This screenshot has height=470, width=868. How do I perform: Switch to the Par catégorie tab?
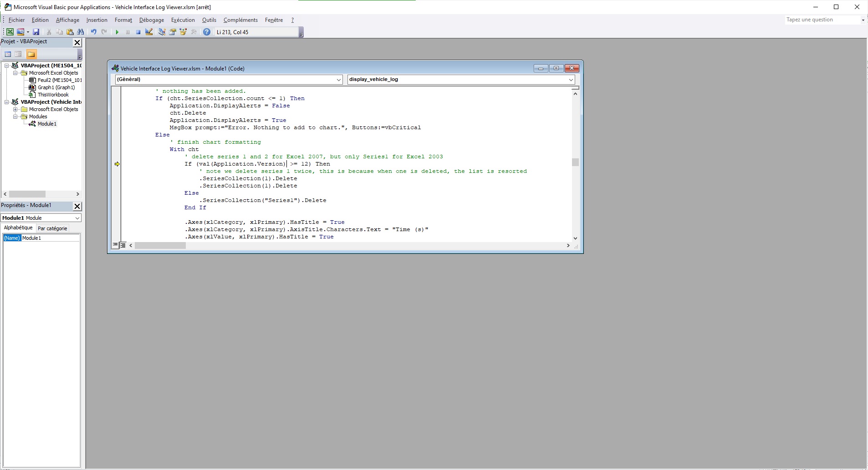pyautogui.click(x=52, y=228)
